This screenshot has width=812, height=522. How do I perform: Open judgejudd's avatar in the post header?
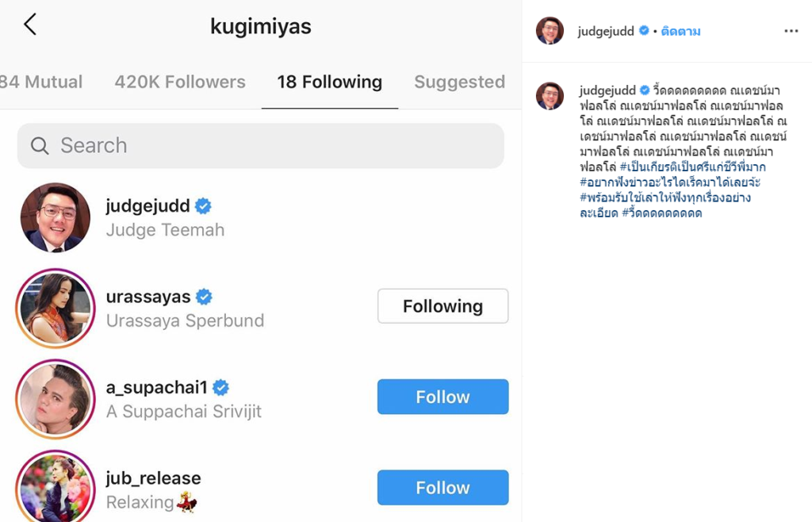550,31
